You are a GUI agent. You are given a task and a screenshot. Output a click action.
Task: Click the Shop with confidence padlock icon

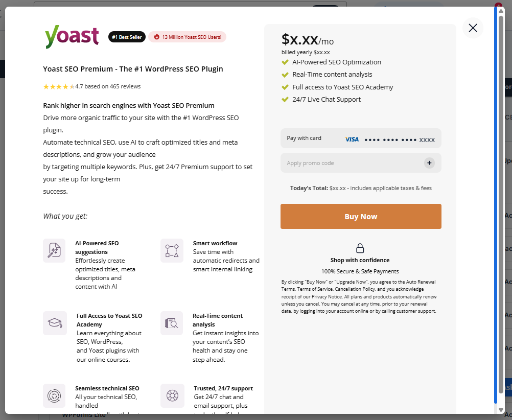coord(360,247)
